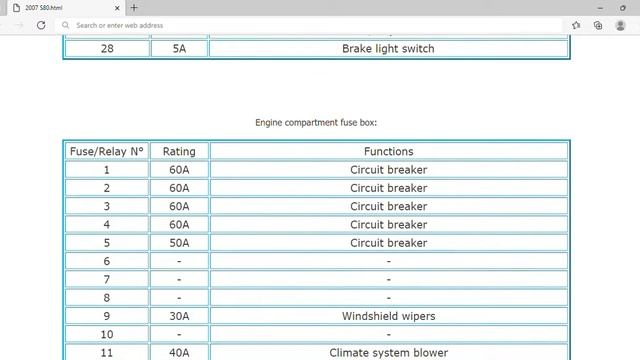
Task: Select the '30A' rating of fuse 9
Action: pos(179,316)
